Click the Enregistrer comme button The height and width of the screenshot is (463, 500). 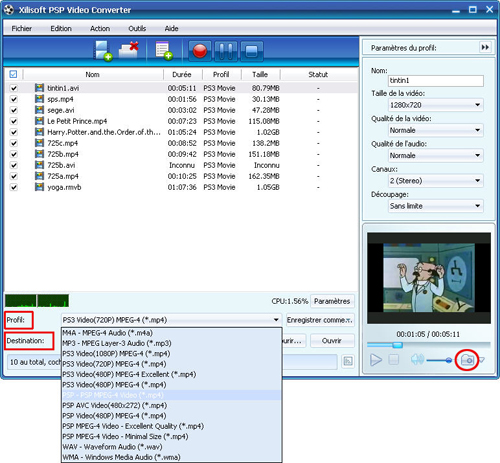point(320,320)
